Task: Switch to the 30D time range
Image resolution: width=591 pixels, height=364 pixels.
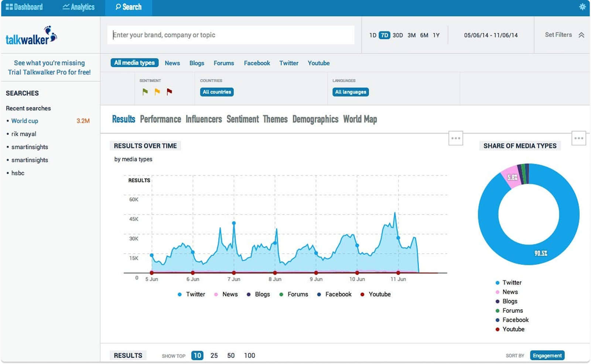Action: 397,35
